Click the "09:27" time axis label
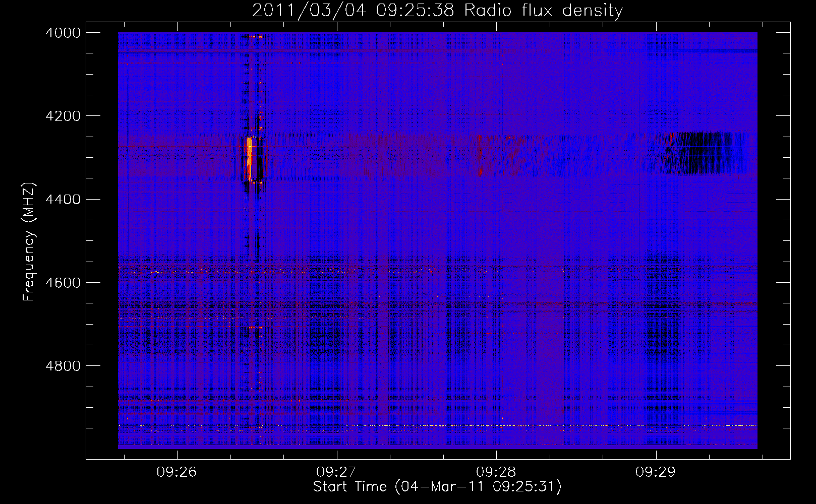This screenshot has width=816, height=504. [x=336, y=472]
